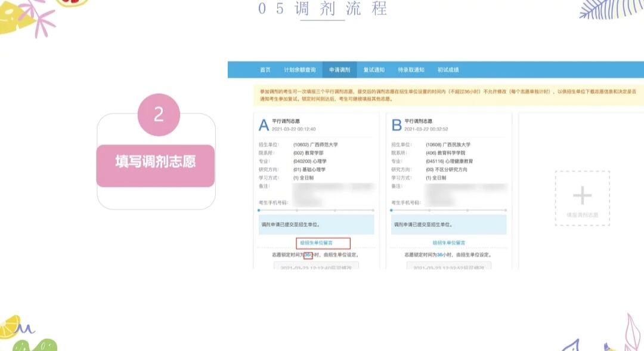This screenshot has width=644, height=351.
Task: Select the 申请调剂 tab
Action: [340, 70]
